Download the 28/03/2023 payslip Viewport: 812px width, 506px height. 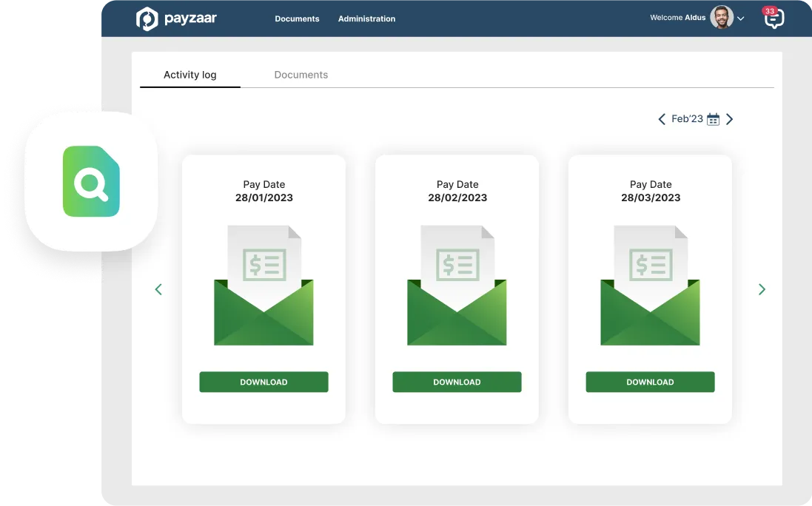click(x=650, y=382)
